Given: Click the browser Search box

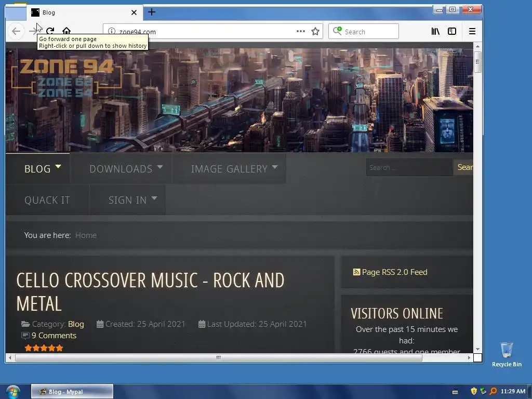Looking at the screenshot, I should tap(363, 32).
